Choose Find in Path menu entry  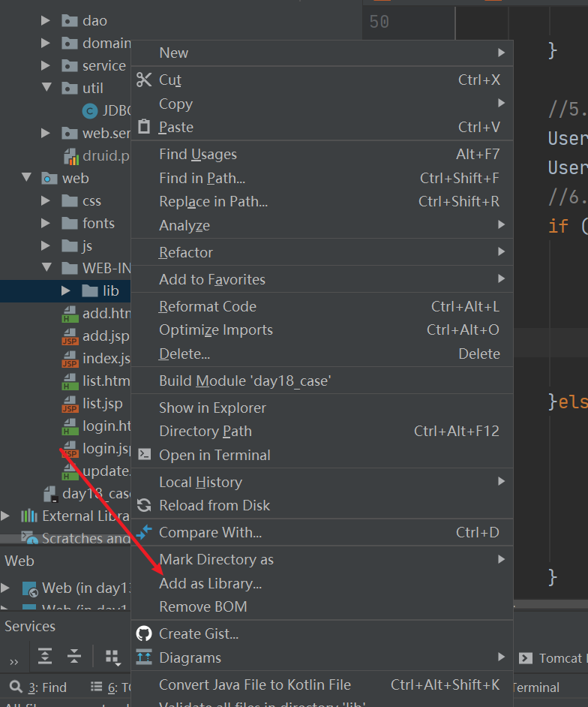pyautogui.click(x=322, y=178)
